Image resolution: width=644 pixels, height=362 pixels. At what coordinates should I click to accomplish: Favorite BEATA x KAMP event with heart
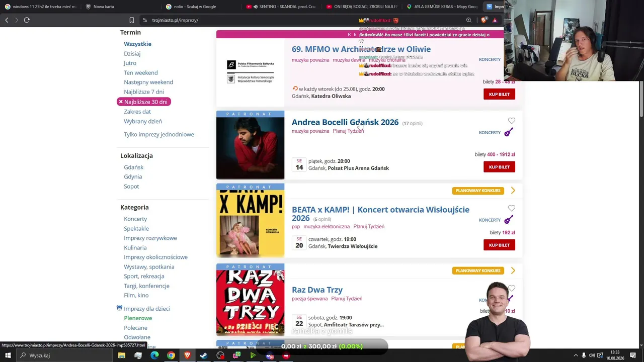point(512,208)
